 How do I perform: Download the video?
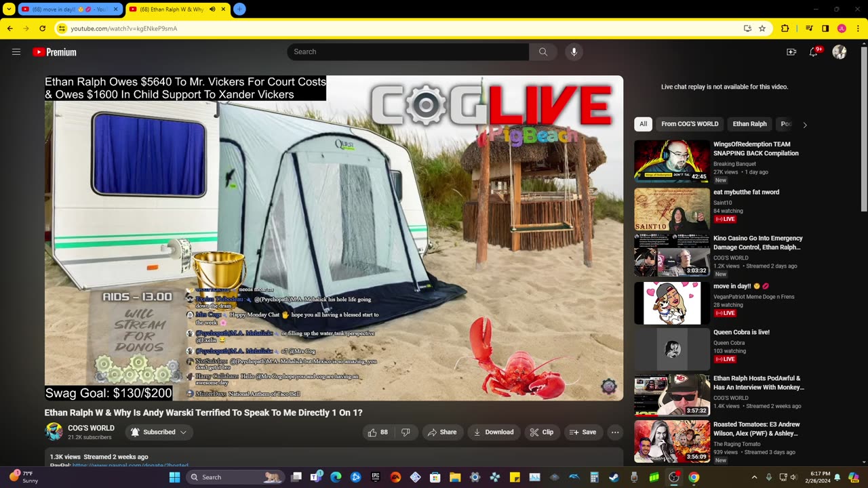494,432
